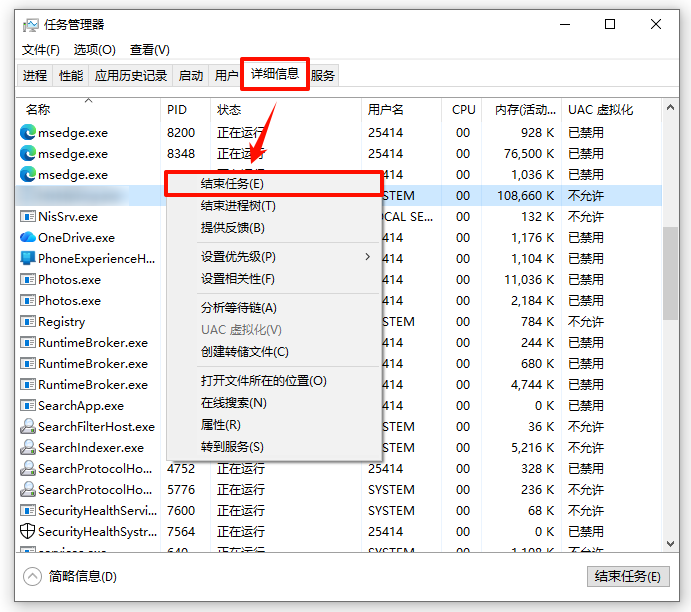Click the PhoneExperienceHost process icon
This screenshot has width=691, height=612.
[x=28, y=259]
